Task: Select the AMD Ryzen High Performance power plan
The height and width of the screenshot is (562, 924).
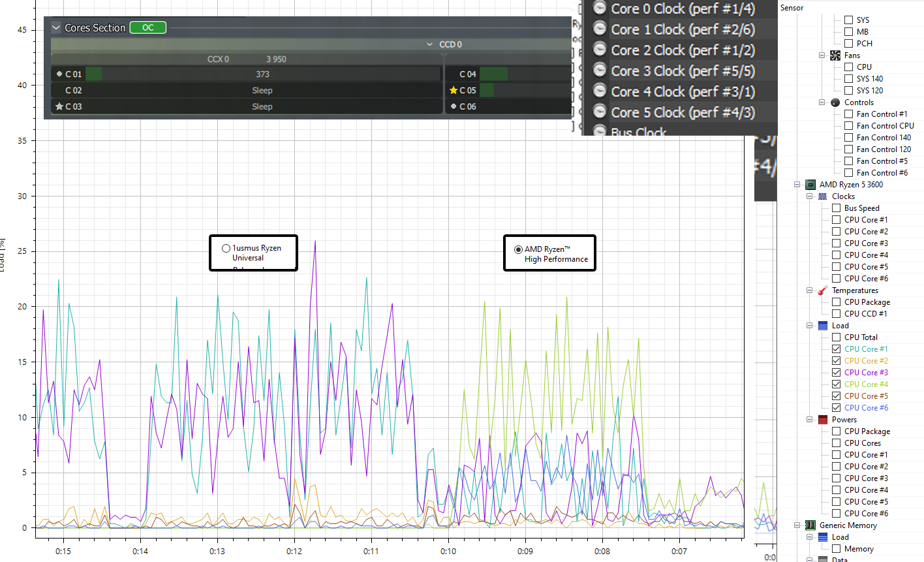Action: [x=518, y=249]
